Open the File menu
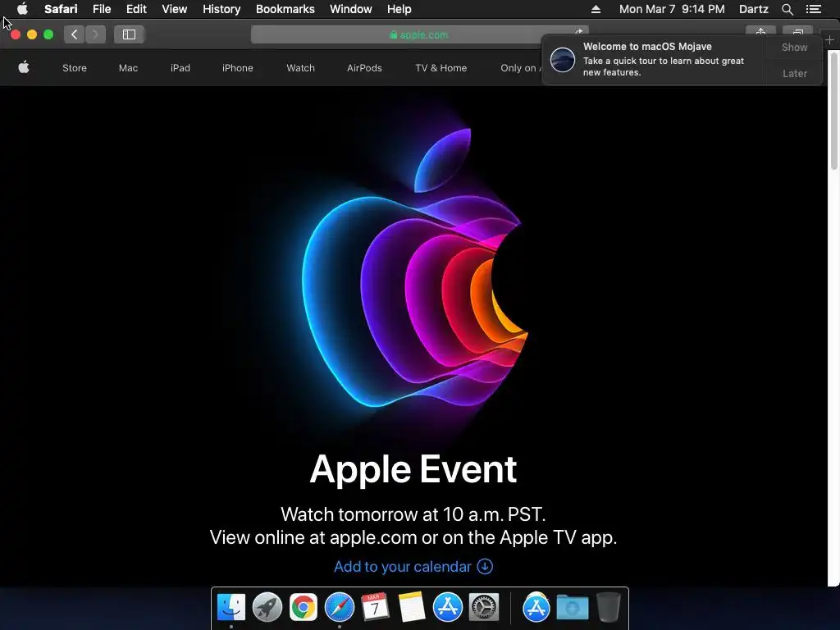Viewport: 840px width, 630px height. [101, 9]
